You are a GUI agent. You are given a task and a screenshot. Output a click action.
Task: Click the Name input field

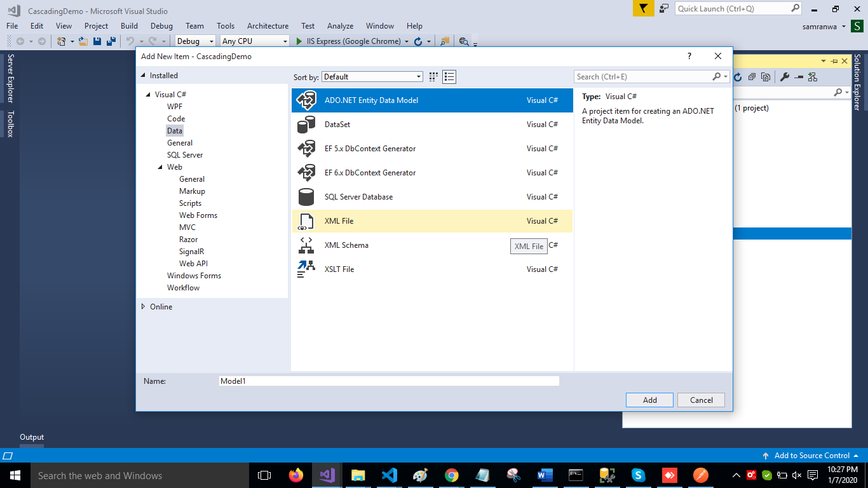click(388, 381)
